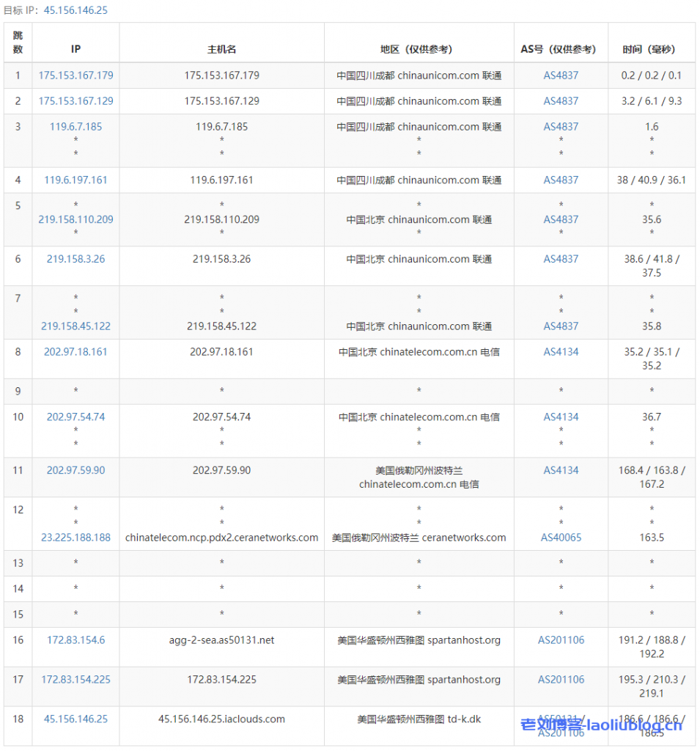The width and height of the screenshot is (700, 751).
Task: Click the 202.97.54.74 link in hop 10
Action: tap(75, 417)
